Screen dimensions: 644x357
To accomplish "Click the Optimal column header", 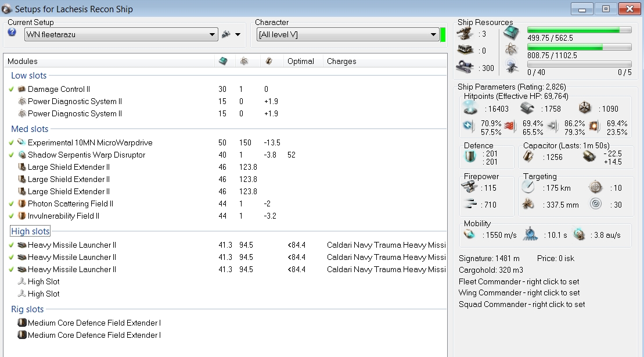I will tap(300, 61).
